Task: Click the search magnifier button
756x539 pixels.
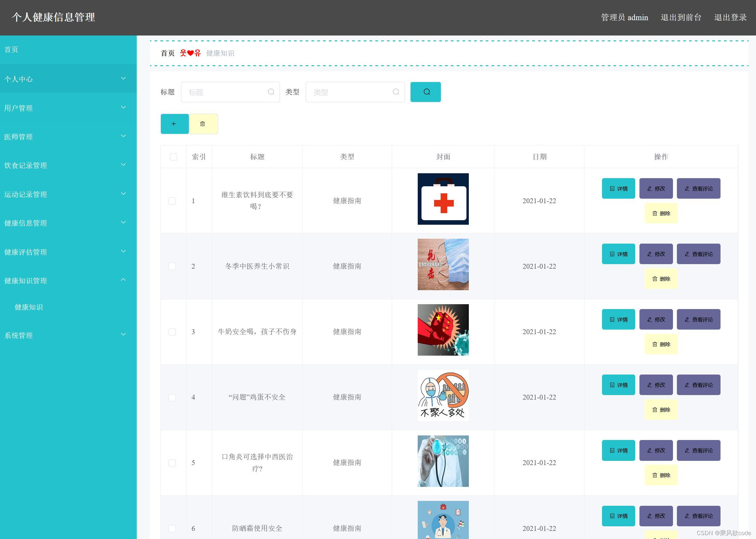Action: [x=426, y=92]
